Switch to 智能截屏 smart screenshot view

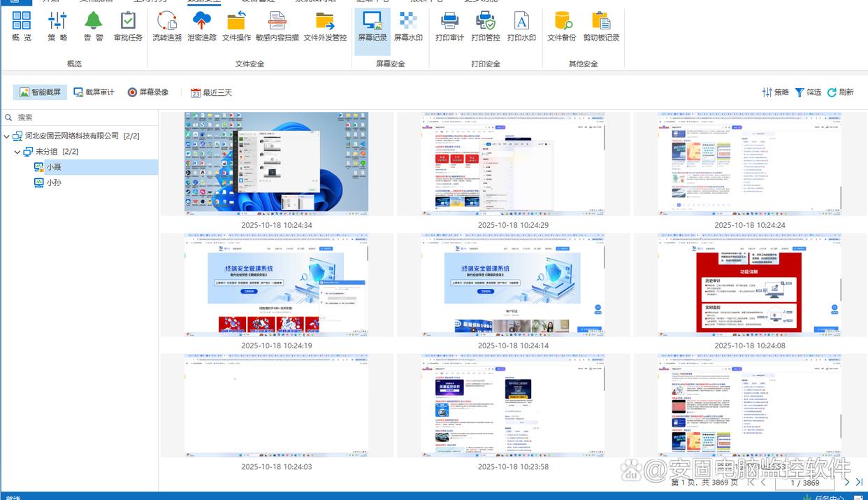coord(40,92)
